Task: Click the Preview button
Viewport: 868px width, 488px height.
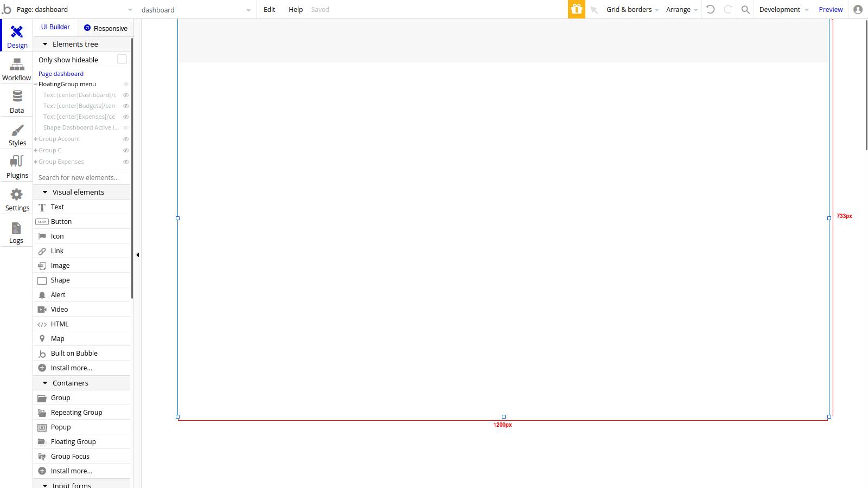Action: (831, 9)
